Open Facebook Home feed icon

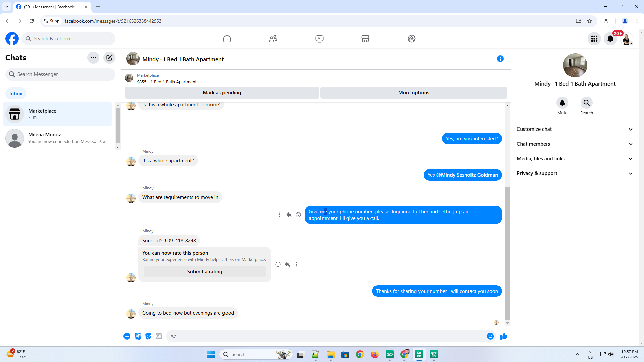[x=227, y=39]
